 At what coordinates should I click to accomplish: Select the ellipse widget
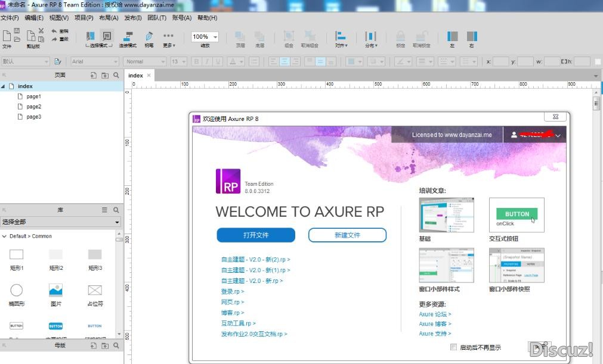pos(17,294)
